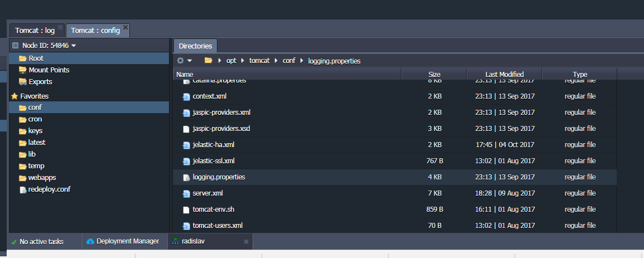Open the temp favorite folder
The image size is (644, 258).
36,166
